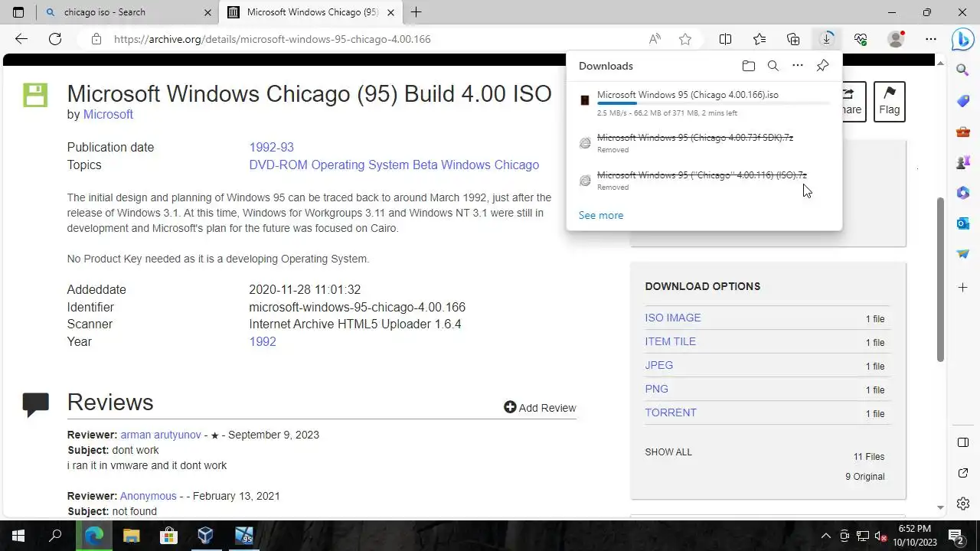Open the 1992-93 publication date link

click(271, 147)
